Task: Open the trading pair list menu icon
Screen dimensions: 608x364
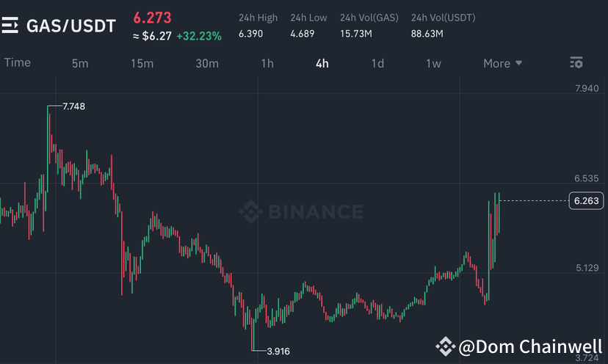Action: click(x=10, y=26)
